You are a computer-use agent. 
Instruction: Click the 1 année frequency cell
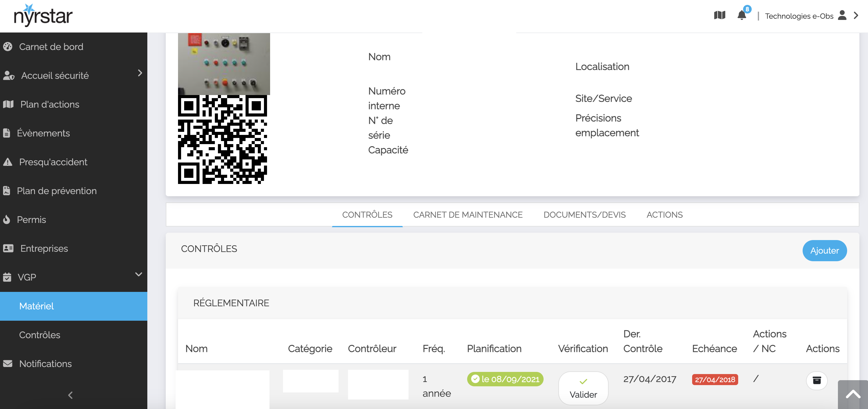(x=436, y=386)
